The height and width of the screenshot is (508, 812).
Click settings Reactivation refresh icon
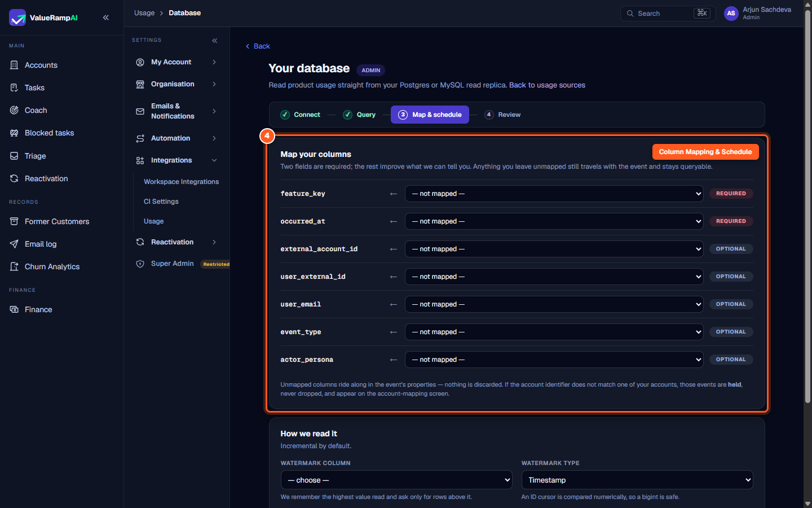[x=140, y=242]
